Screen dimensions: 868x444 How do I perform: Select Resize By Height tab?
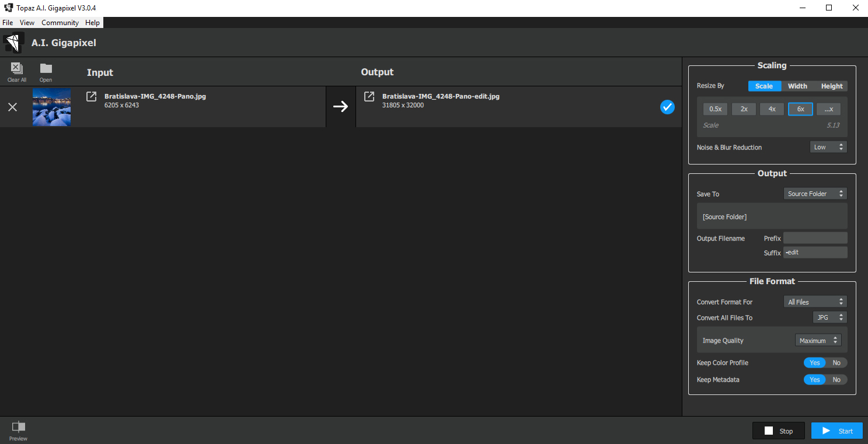[832, 86]
